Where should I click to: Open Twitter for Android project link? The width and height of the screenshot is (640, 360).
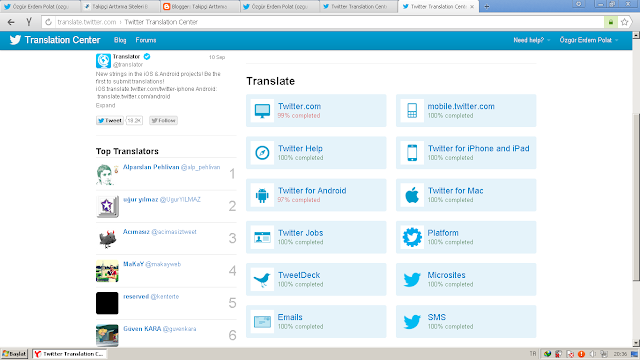(312, 191)
